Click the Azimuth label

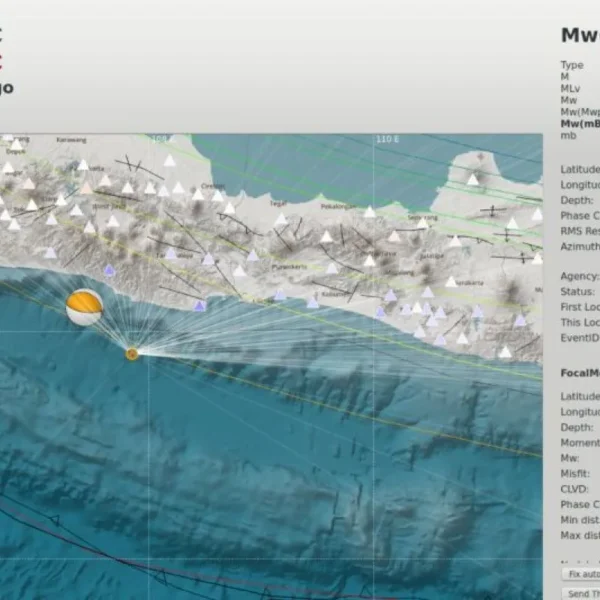click(x=580, y=246)
